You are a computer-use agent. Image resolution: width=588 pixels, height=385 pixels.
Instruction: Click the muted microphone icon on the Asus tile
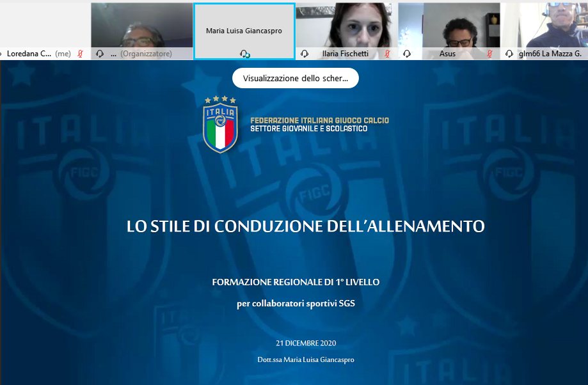(489, 54)
